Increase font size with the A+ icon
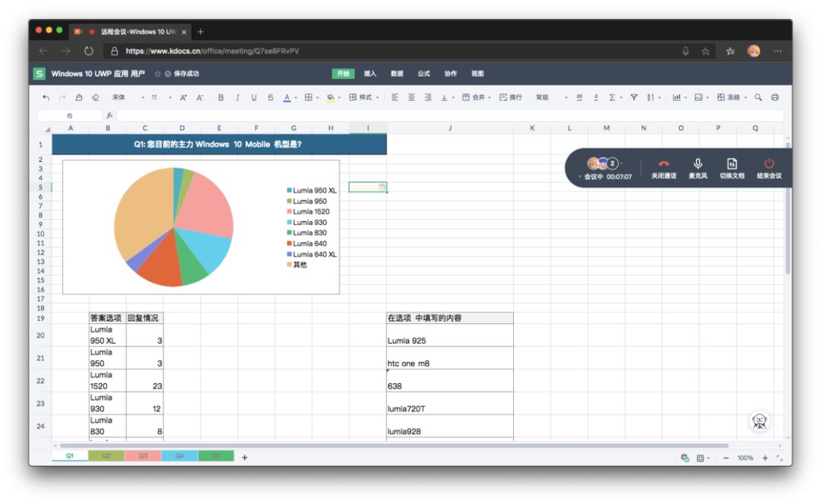This screenshot has height=504, width=821. [183, 97]
